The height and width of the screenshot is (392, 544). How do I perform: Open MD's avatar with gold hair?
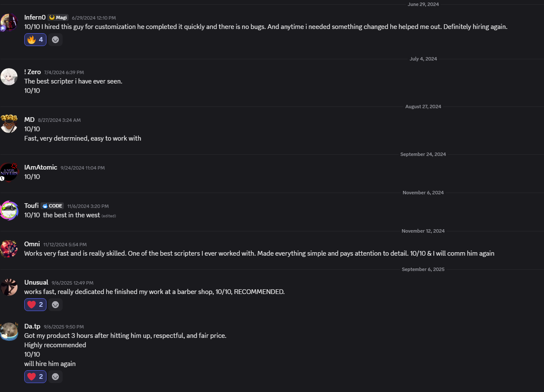[9, 124]
